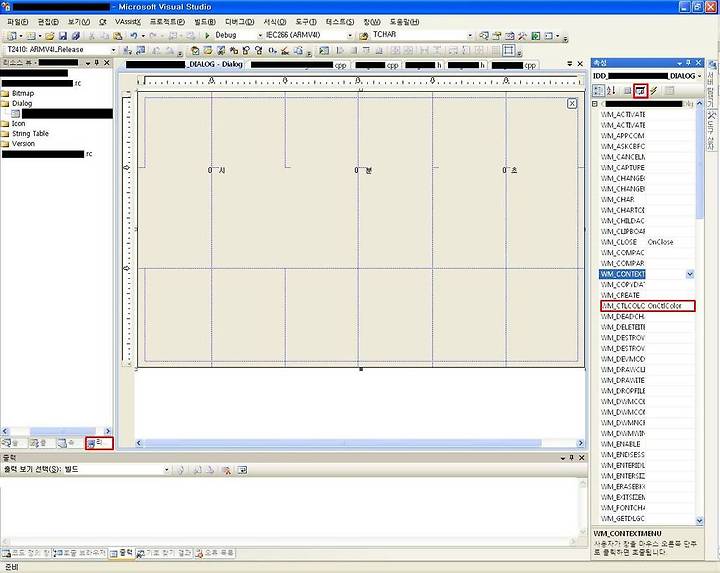Click the green Start Page icon in toolbar
720x573 pixels.
click(x=535, y=35)
